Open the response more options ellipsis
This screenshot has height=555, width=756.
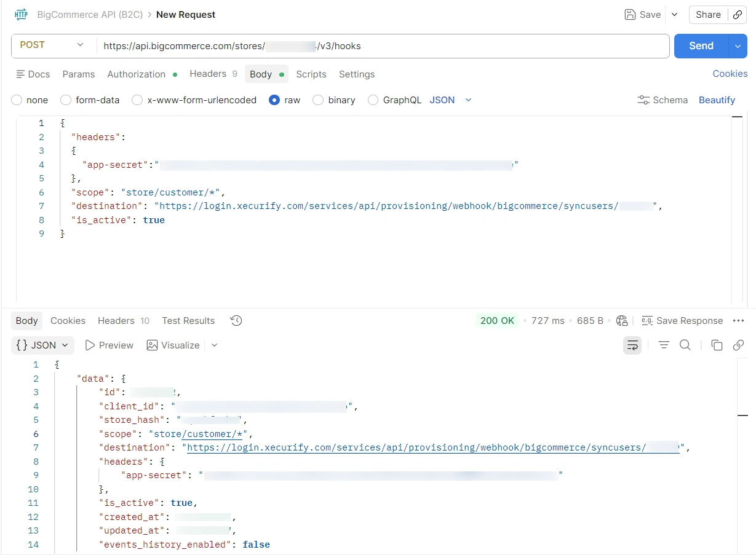coord(739,321)
